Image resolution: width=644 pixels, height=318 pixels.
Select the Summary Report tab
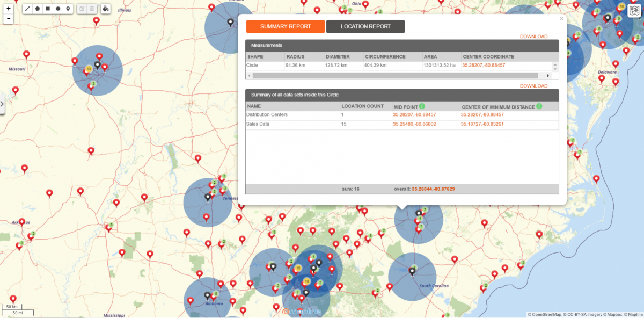click(285, 26)
